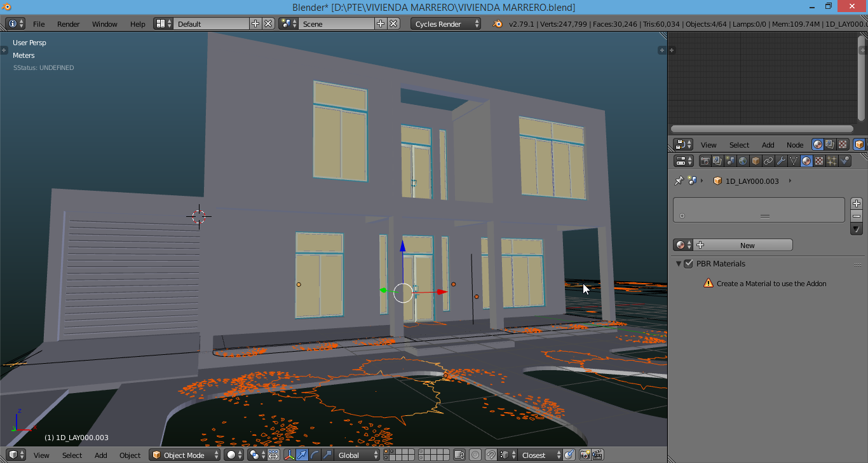Image resolution: width=868 pixels, height=463 pixels.
Task: Browse materials to link via sphere dropdown
Action: click(683, 245)
